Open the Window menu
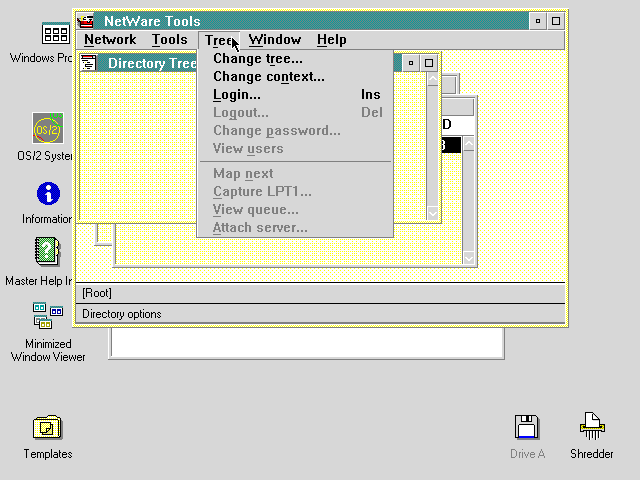Image resolution: width=640 pixels, height=480 pixels. click(275, 40)
